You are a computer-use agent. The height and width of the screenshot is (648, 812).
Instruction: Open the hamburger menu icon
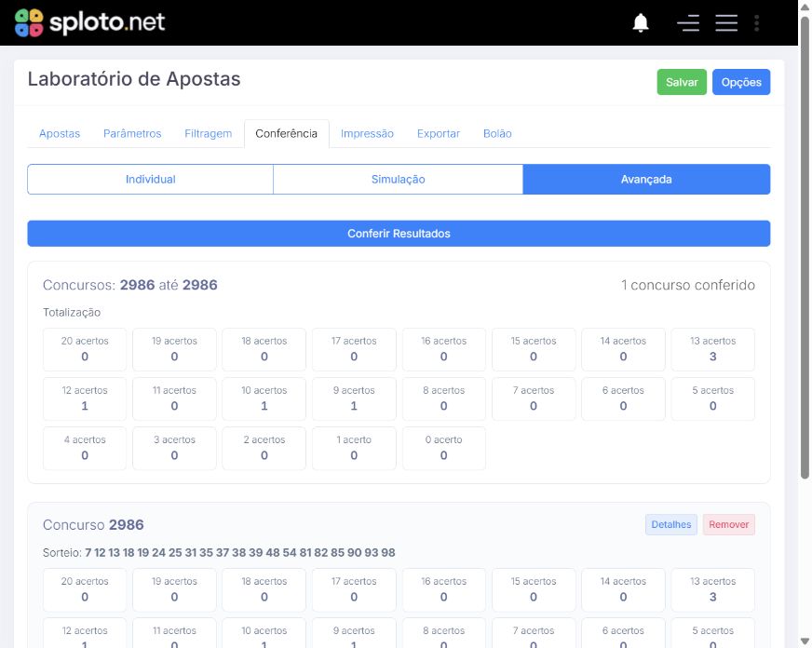point(726,22)
